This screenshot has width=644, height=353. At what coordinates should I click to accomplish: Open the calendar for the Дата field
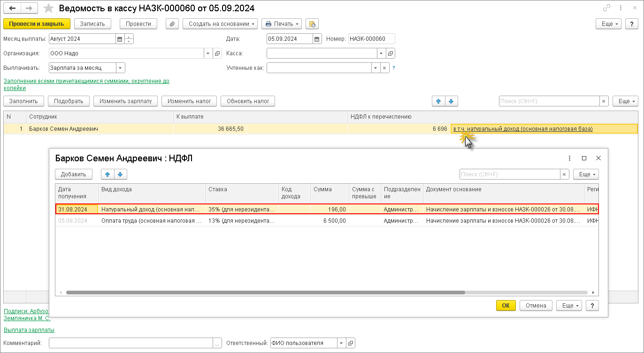[x=317, y=39]
